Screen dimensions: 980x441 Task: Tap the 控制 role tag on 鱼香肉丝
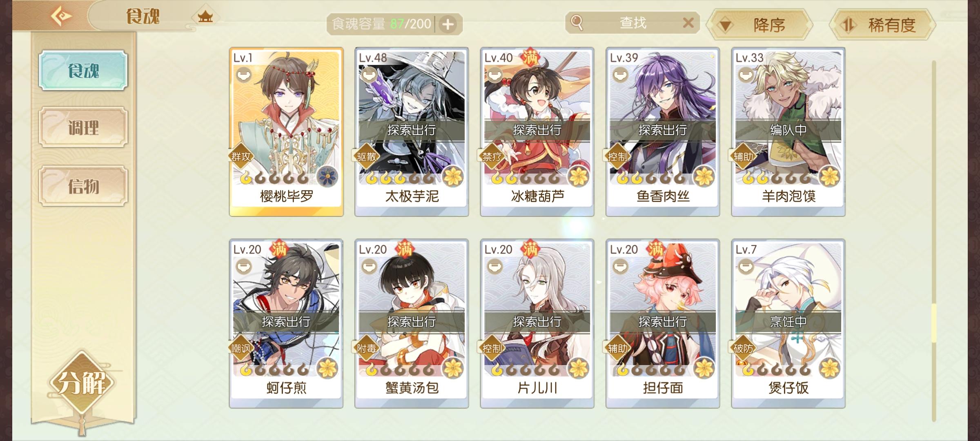(617, 156)
